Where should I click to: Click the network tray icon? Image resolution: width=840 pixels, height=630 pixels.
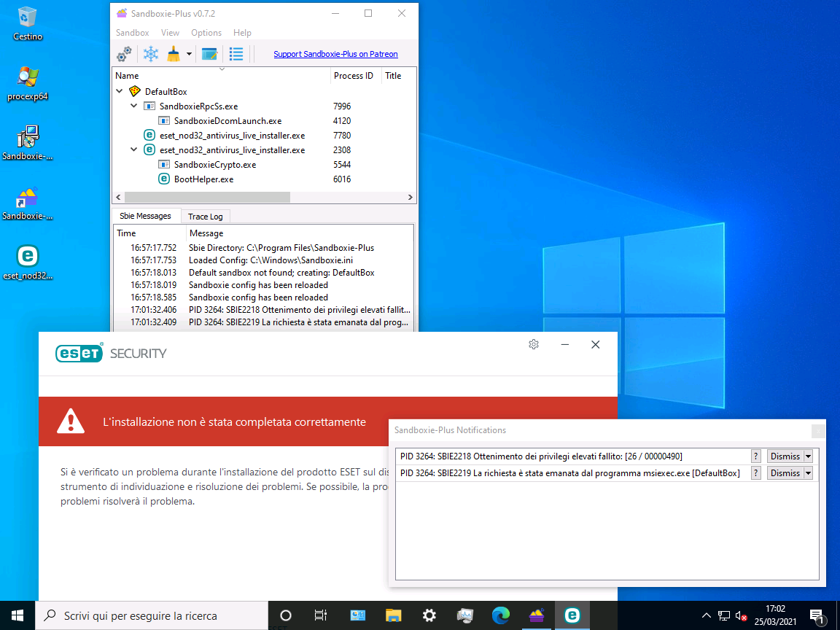click(724, 615)
